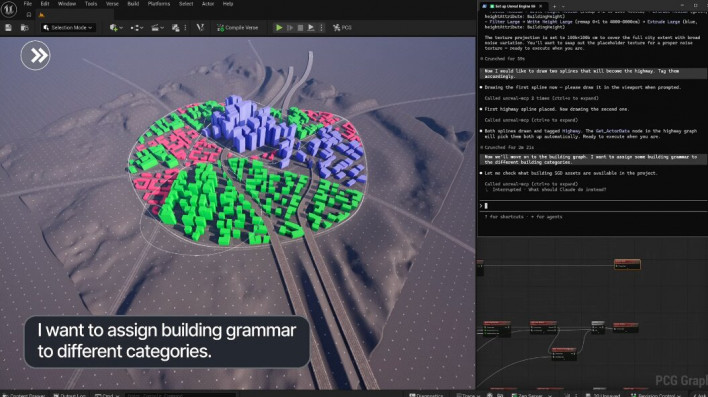708x397 pixels.
Task: Click 'Interrupted - What should Claude do instead?'
Action: (x=549, y=190)
